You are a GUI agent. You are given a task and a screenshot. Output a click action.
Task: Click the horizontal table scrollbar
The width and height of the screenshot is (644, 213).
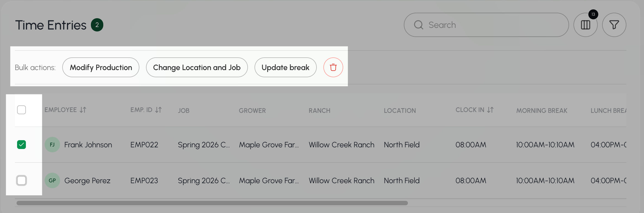(212, 203)
